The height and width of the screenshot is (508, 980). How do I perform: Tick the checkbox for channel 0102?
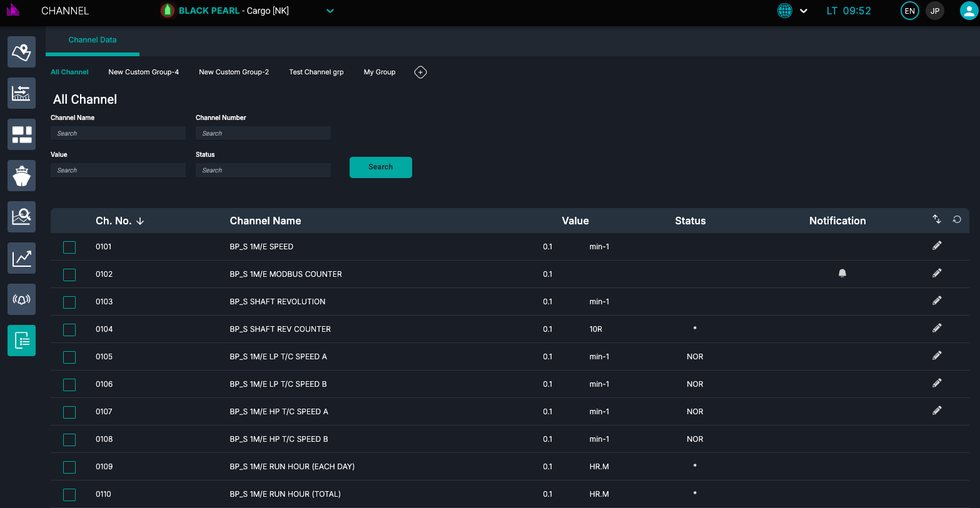(69, 275)
